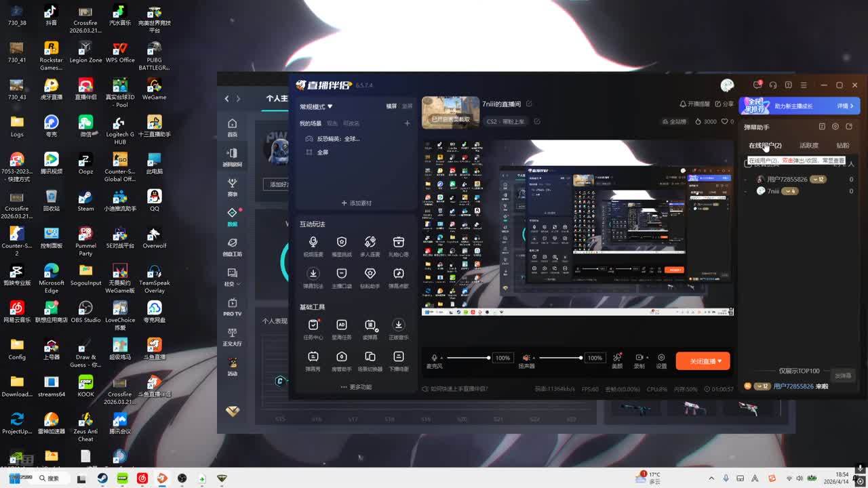Image resolution: width=868 pixels, height=488 pixels.
Task: Expand 更多功能 for more tools
Action: pyautogui.click(x=356, y=387)
